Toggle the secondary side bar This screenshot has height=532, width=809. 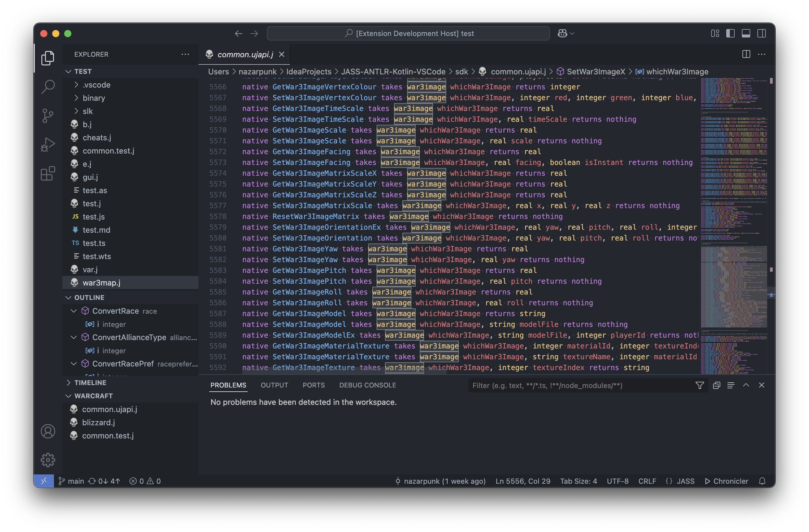point(761,33)
